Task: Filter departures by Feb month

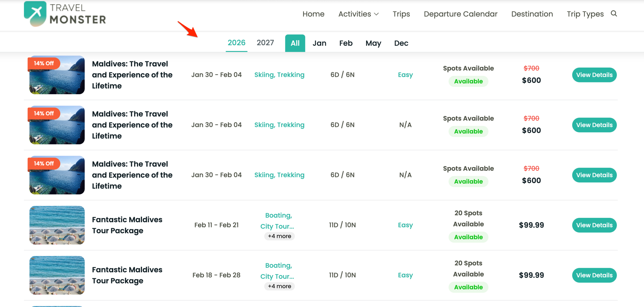Action: (346, 43)
